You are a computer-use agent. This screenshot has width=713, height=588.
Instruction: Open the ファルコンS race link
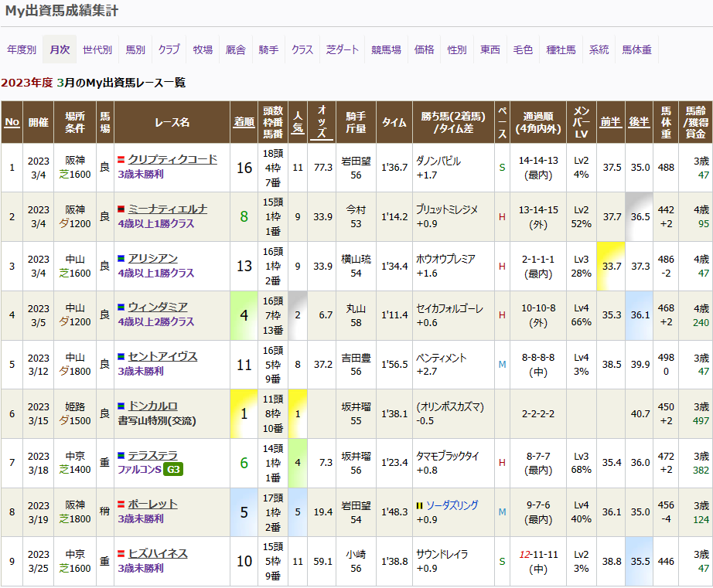140,470
